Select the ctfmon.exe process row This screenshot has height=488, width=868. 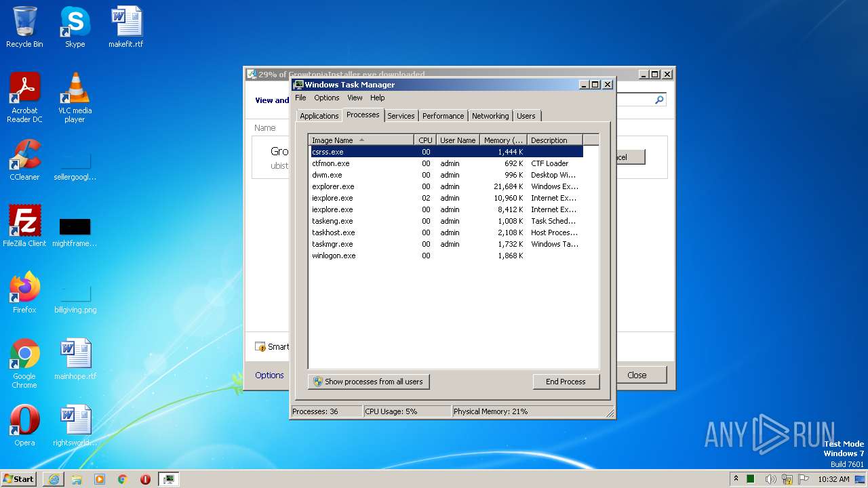tap(446, 163)
